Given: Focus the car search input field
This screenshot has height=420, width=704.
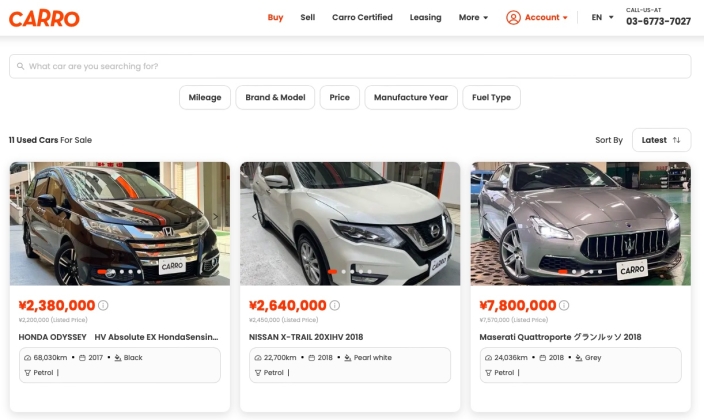Looking at the screenshot, I should [350, 66].
